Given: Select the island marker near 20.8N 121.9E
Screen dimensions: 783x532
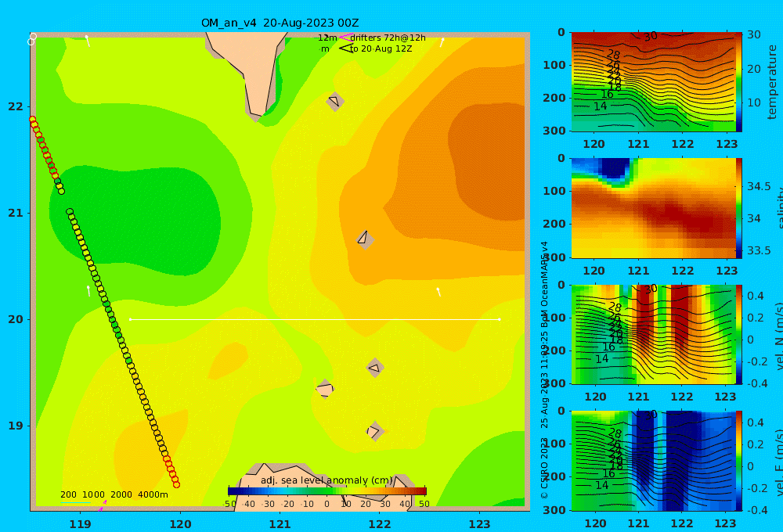Looking at the screenshot, I should [365, 239].
